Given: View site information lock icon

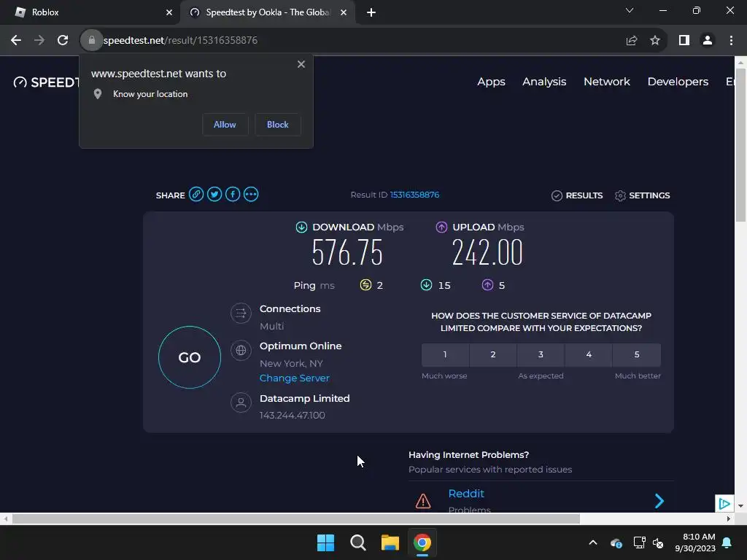Looking at the screenshot, I should [91, 41].
